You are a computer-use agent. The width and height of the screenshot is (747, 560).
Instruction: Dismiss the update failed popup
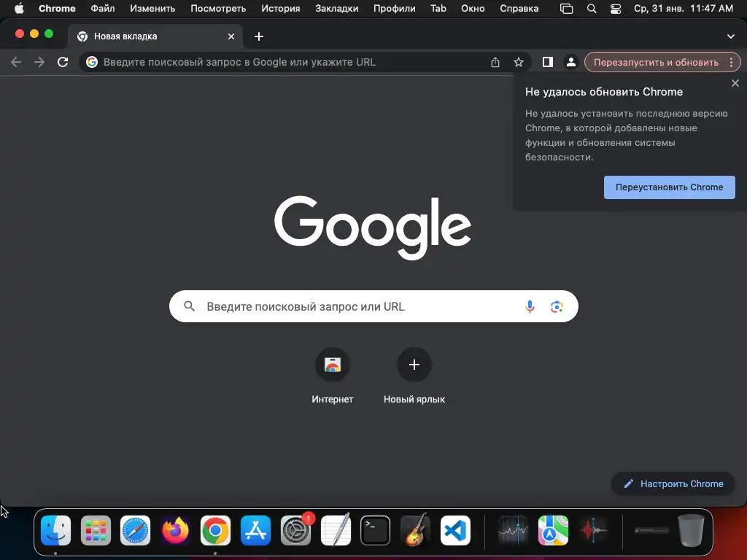735,83
